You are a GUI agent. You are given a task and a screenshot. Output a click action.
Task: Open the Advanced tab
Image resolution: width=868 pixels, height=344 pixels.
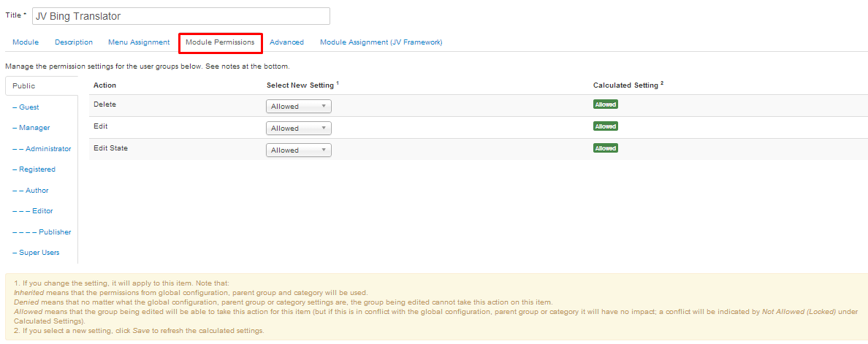(286, 42)
